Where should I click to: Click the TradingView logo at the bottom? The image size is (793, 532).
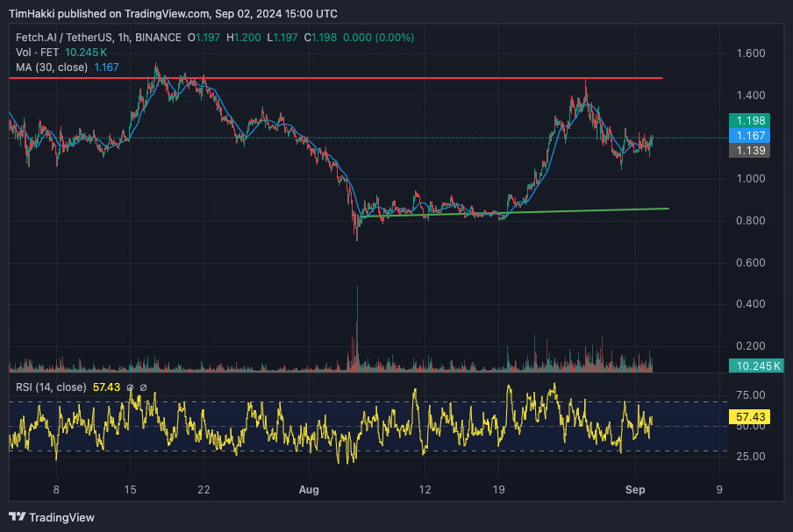pos(52,517)
